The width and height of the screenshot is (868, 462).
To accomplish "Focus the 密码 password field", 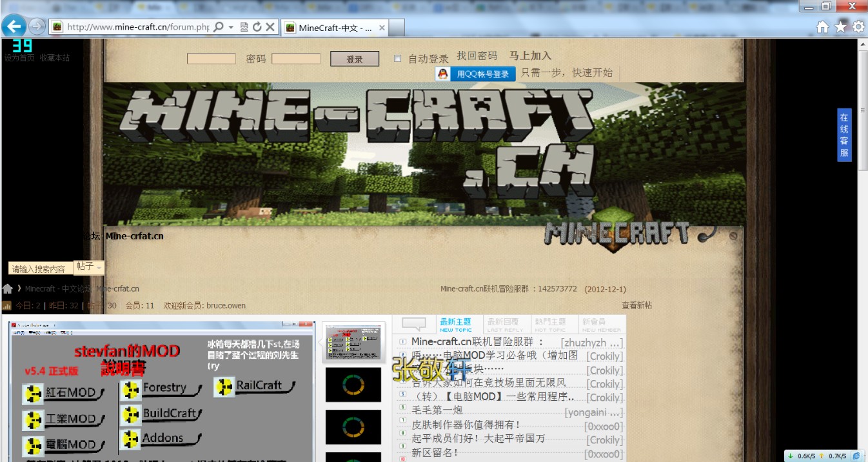I will click(296, 59).
